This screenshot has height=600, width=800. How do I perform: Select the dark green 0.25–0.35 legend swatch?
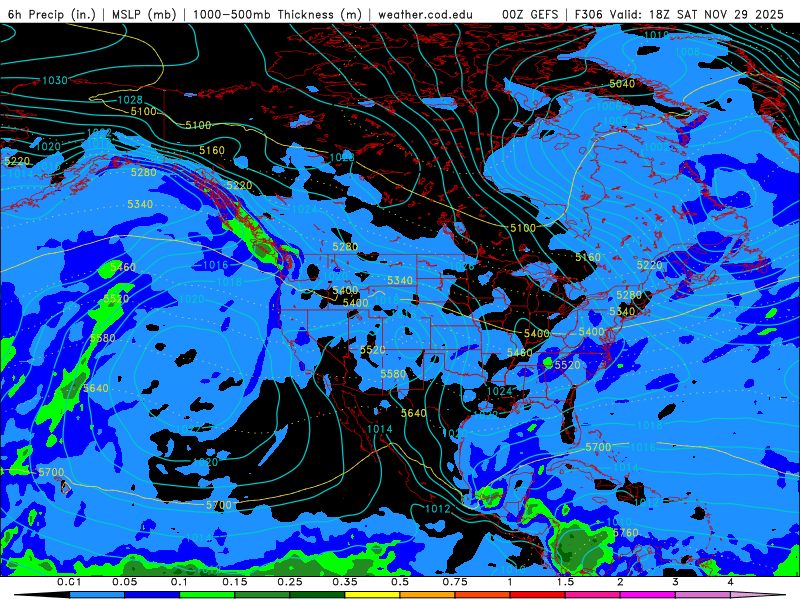pyautogui.click(x=317, y=595)
